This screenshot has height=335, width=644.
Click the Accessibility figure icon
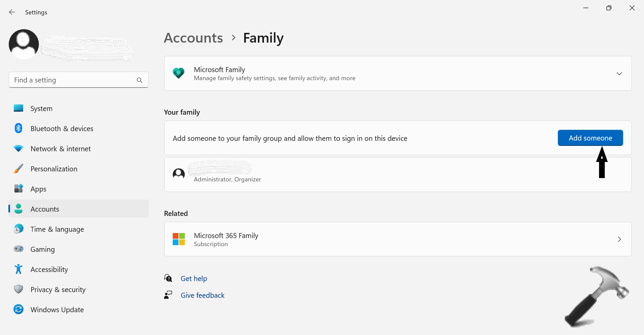(x=18, y=269)
